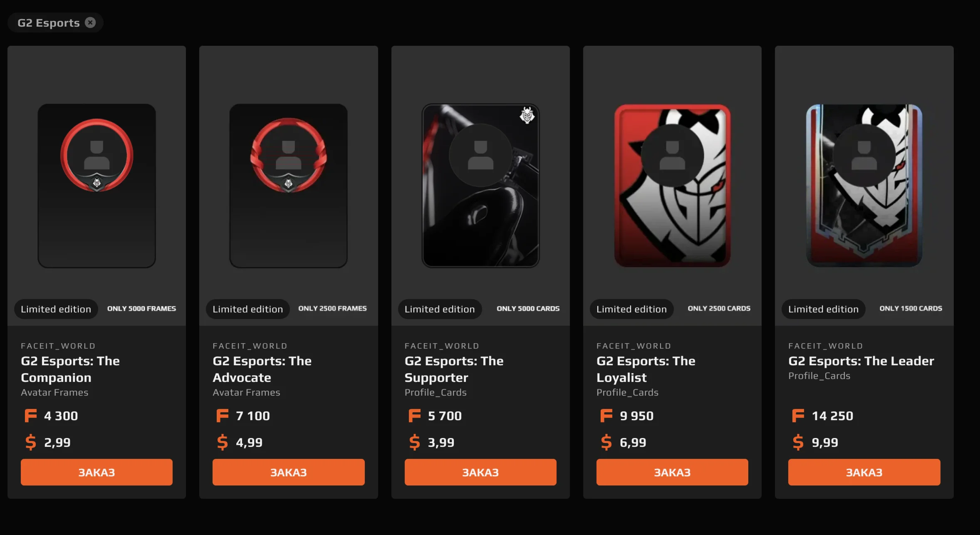Click the FACEIT points icon for The Supporter
This screenshot has height=535, width=980.
(414, 416)
